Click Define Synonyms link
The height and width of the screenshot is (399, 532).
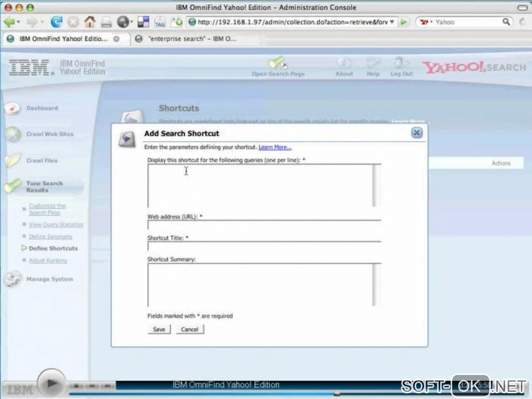50,236
